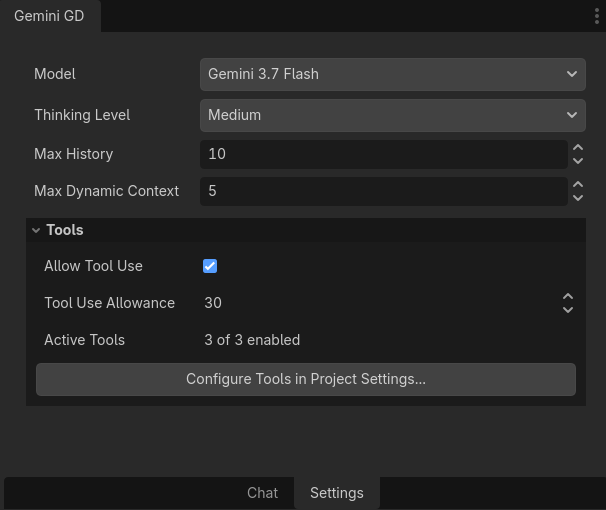Switch to the Chat tab
Screen dimensions: 606x510
pos(262,493)
